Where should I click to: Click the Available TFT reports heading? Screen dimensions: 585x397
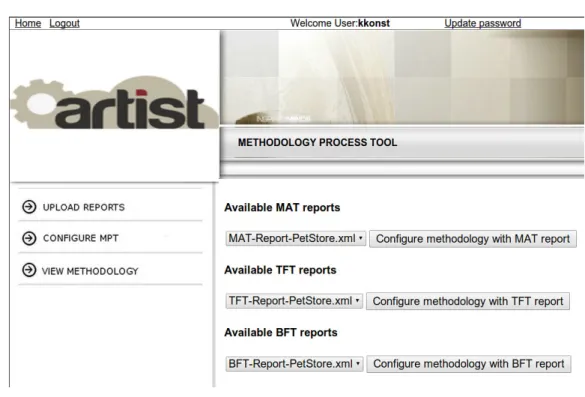pos(280,270)
